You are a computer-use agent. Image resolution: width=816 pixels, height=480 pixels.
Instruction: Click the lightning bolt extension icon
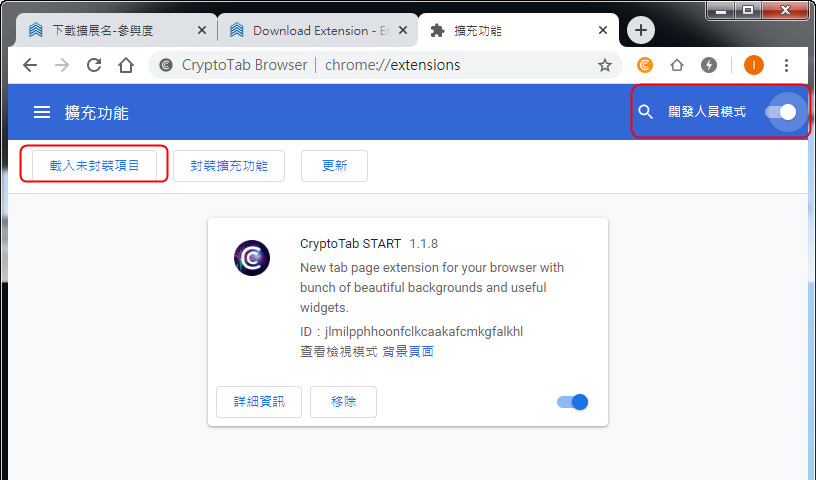709,65
